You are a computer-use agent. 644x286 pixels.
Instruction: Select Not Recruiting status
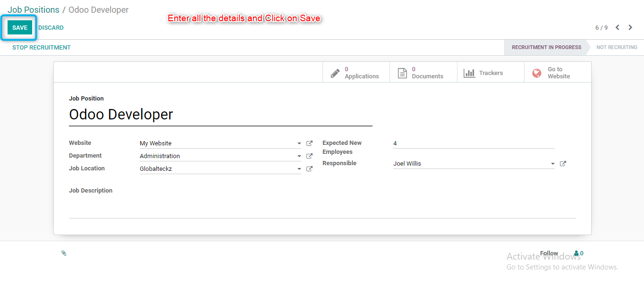[x=617, y=48]
